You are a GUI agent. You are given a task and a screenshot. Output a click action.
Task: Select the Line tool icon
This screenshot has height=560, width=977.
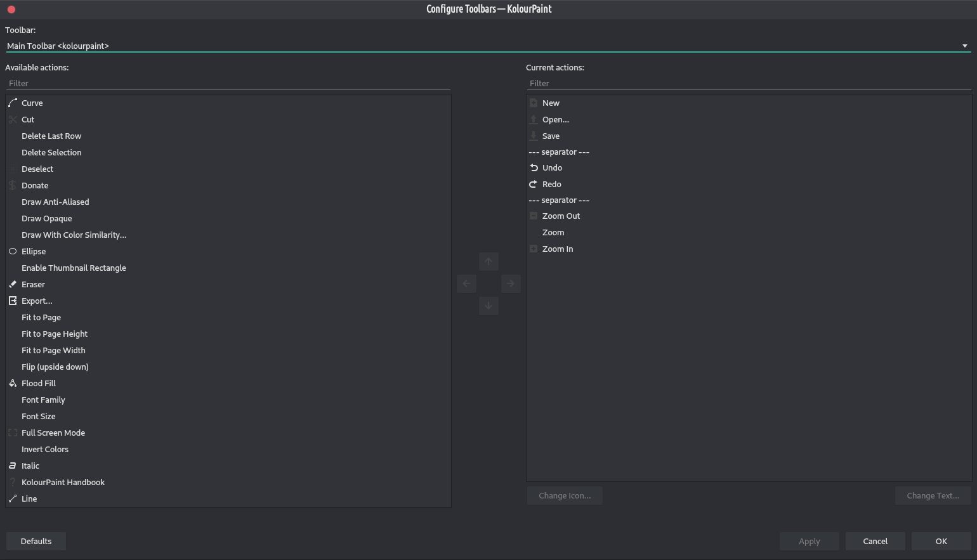13,498
